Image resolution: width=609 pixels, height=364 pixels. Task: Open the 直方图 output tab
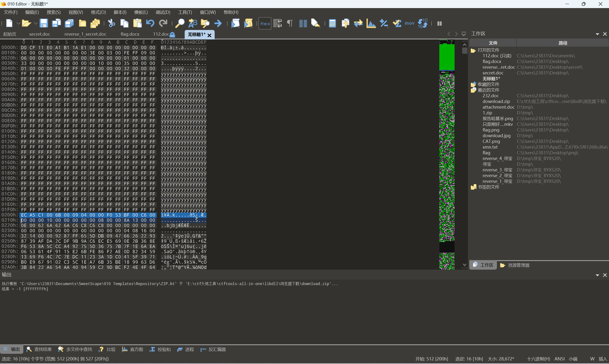[x=133, y=349]
